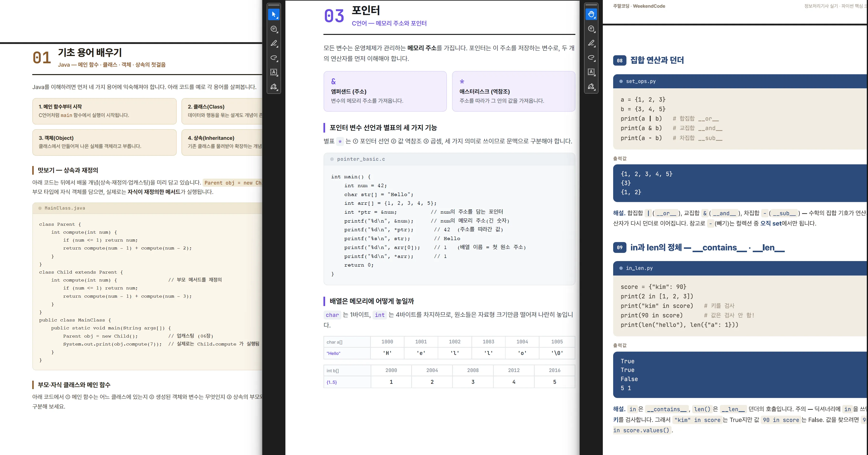The width and height of the screenshot is (868, 455).
Task: Click the '앰퍼샌드 (주소)' card
Action: click(385, 91)
